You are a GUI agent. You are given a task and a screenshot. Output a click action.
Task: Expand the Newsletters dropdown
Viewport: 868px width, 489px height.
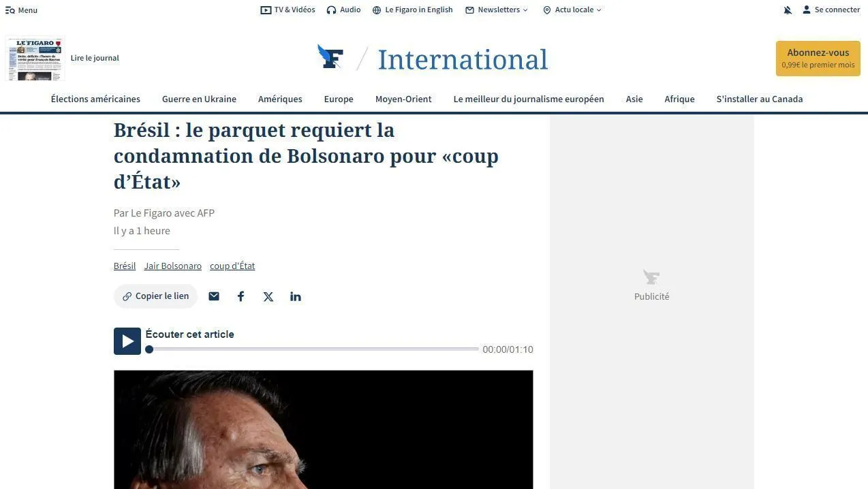point(497,10)
